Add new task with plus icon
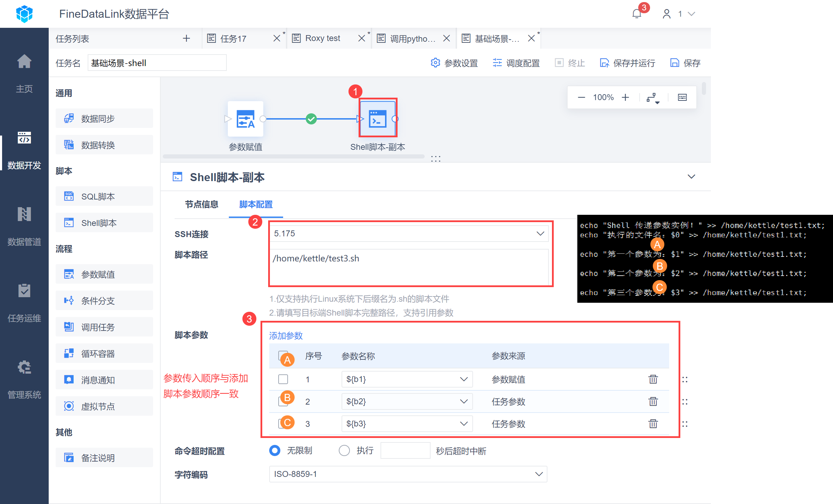 (x=186, y=38)
